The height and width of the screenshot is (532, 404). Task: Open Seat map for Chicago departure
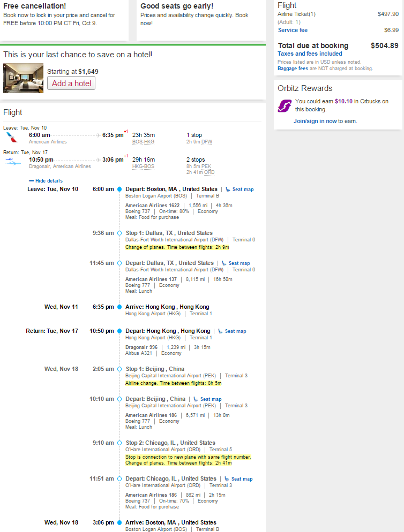242,479
